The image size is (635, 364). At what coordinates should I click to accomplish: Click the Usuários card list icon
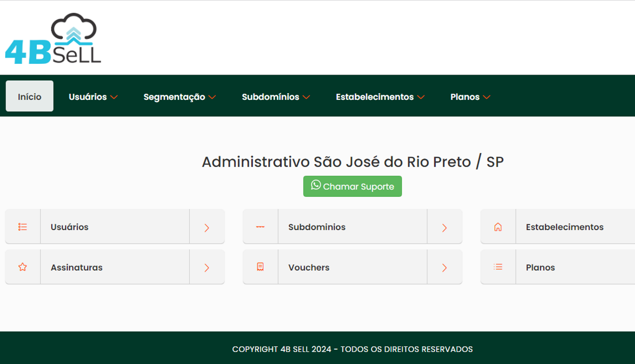pyautogui.click(x=23, y=227)
